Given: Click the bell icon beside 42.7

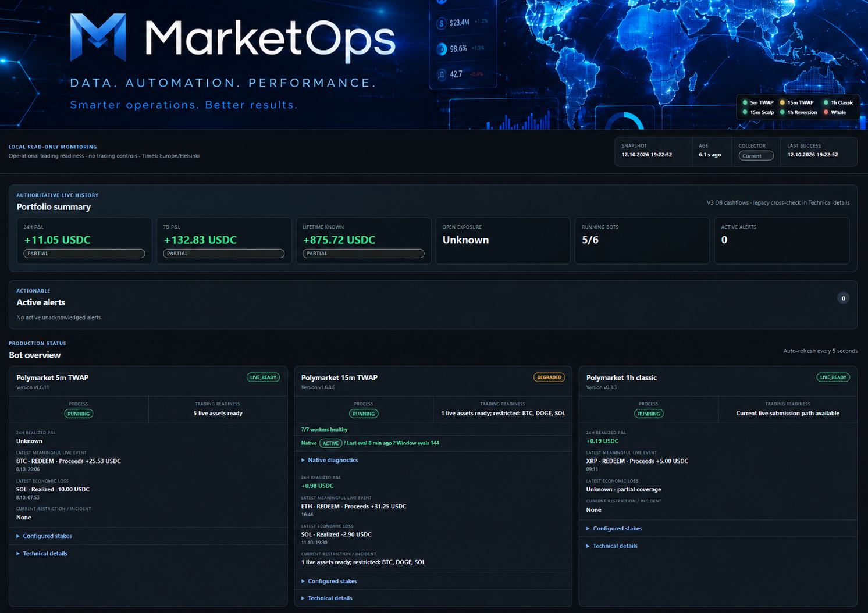Looking at the screenshot, I should 442,74.
